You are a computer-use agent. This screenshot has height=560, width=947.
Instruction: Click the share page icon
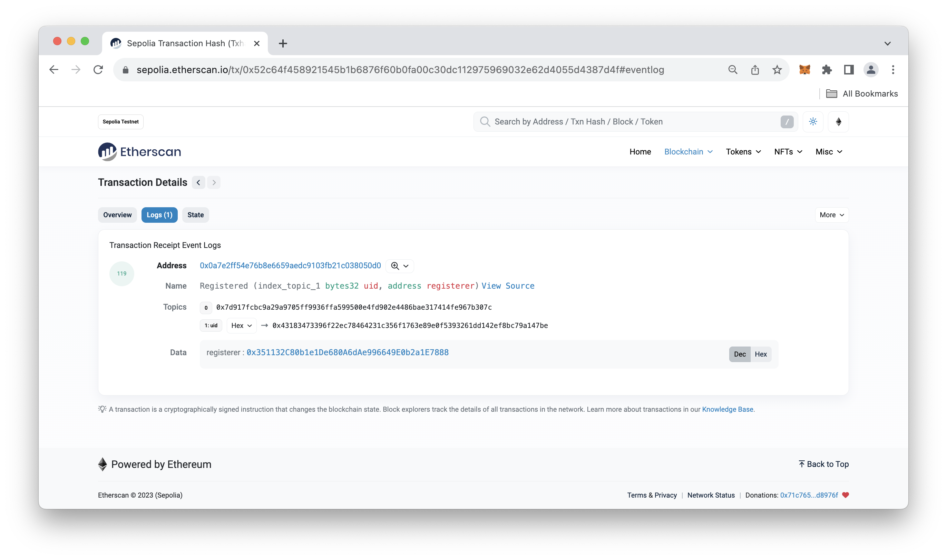755,69
